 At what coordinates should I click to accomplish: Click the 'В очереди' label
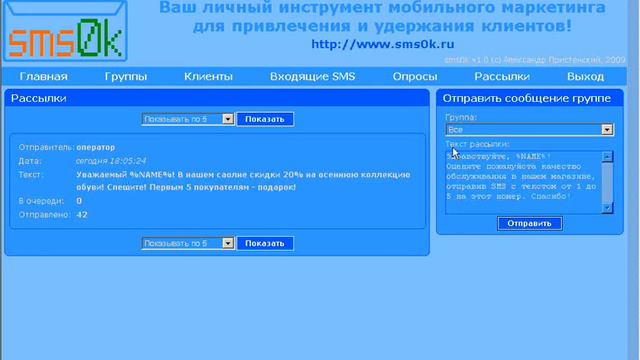click(41, 201)
